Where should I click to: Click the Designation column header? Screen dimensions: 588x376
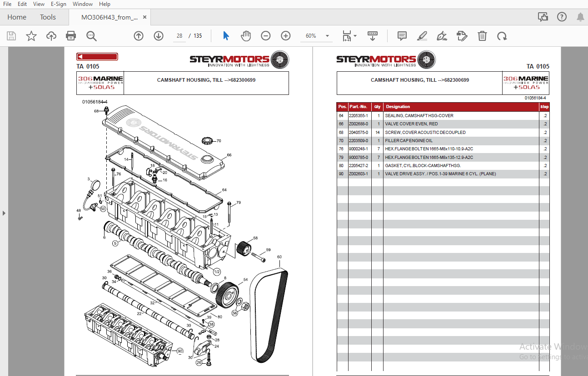click(398, 107)
